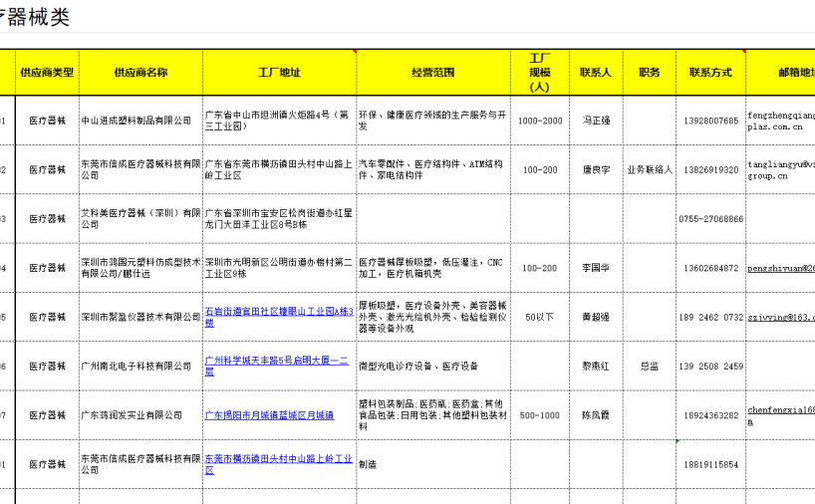Click the 职务 column header
The width and height of the screenshot is (815, 504).
coord(650,73)
